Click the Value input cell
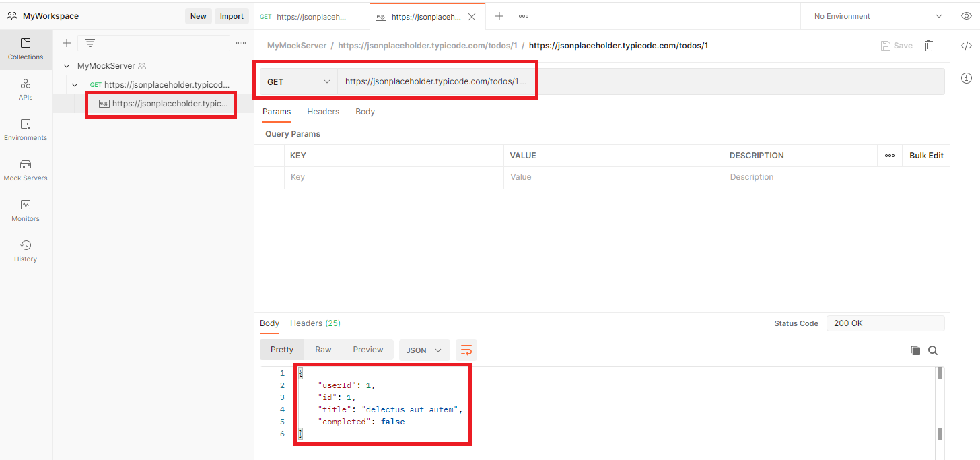 pyautogui.click(x=613, y=177)
